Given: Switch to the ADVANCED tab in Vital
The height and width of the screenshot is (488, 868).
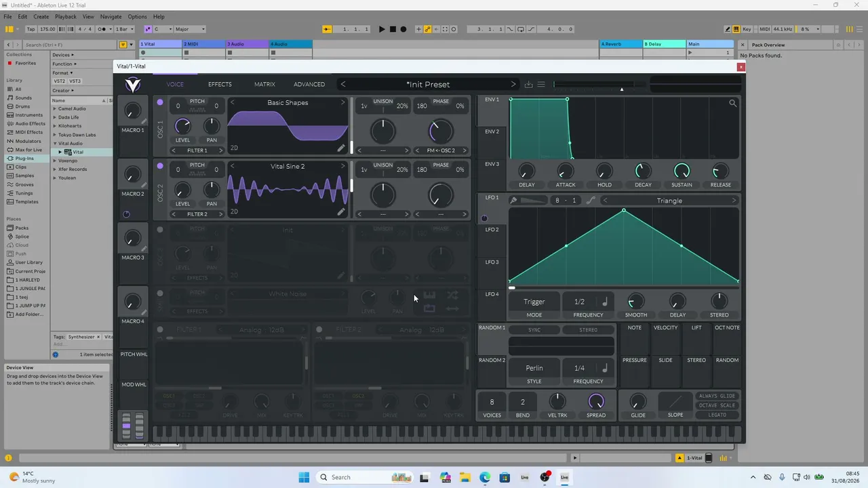Looking at the screenshot, I should click(309, 84).
